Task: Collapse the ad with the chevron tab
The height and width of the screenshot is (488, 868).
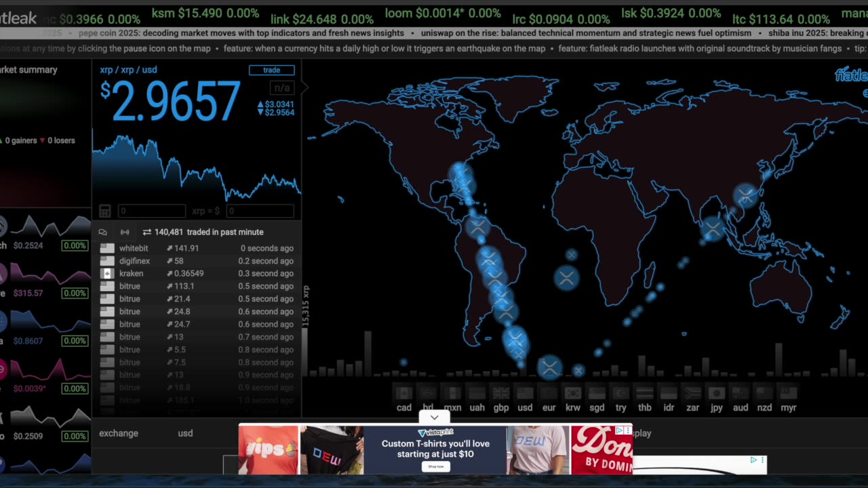Action: (x=434, y=418)
